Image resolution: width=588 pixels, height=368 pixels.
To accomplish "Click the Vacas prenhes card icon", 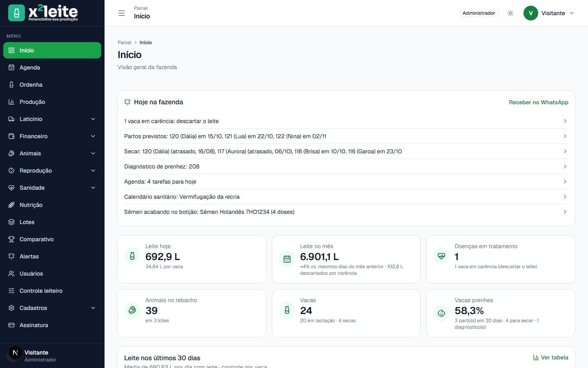I will (x=441, y=313).
